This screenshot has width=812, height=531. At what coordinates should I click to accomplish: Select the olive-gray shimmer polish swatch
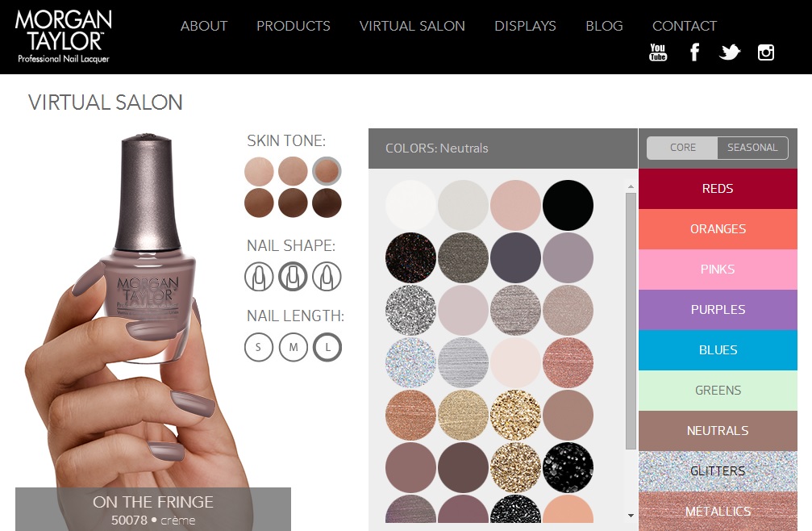(463, 257)
